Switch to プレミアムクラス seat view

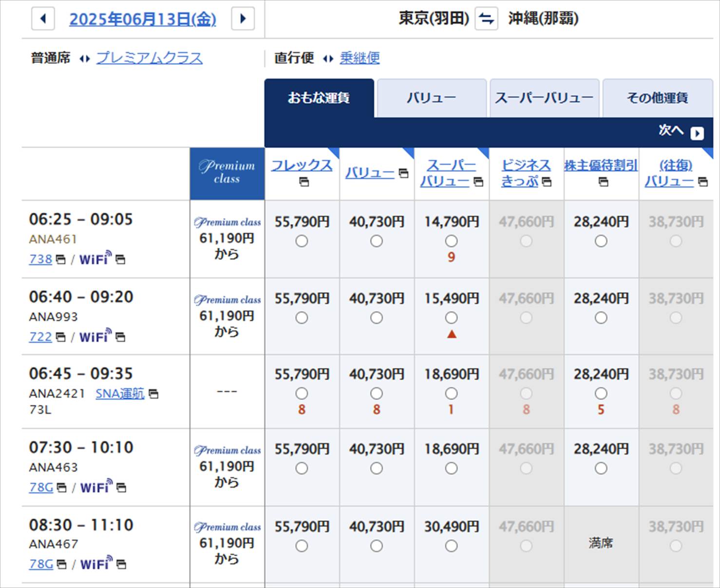(x=149, y=58)
